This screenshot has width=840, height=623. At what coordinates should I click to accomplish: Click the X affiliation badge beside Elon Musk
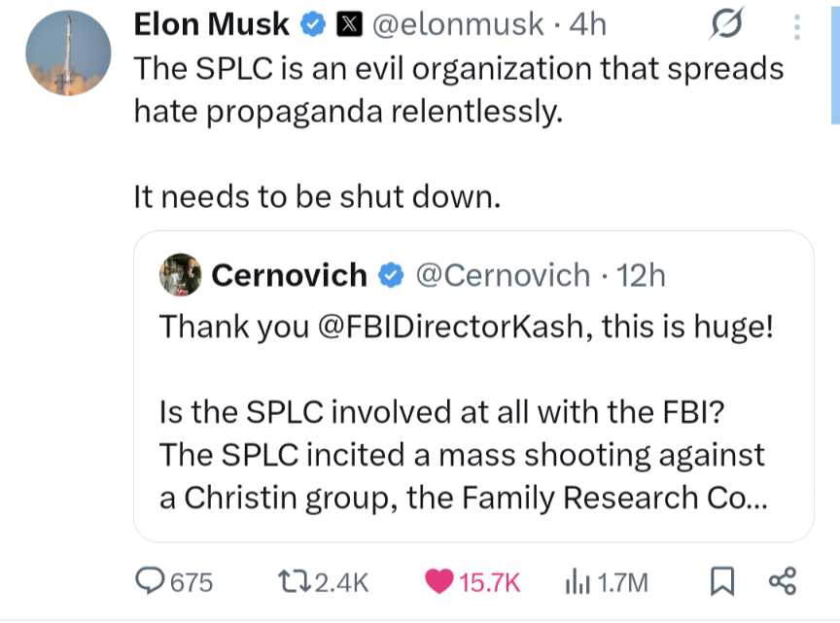[x=343, y=25]
